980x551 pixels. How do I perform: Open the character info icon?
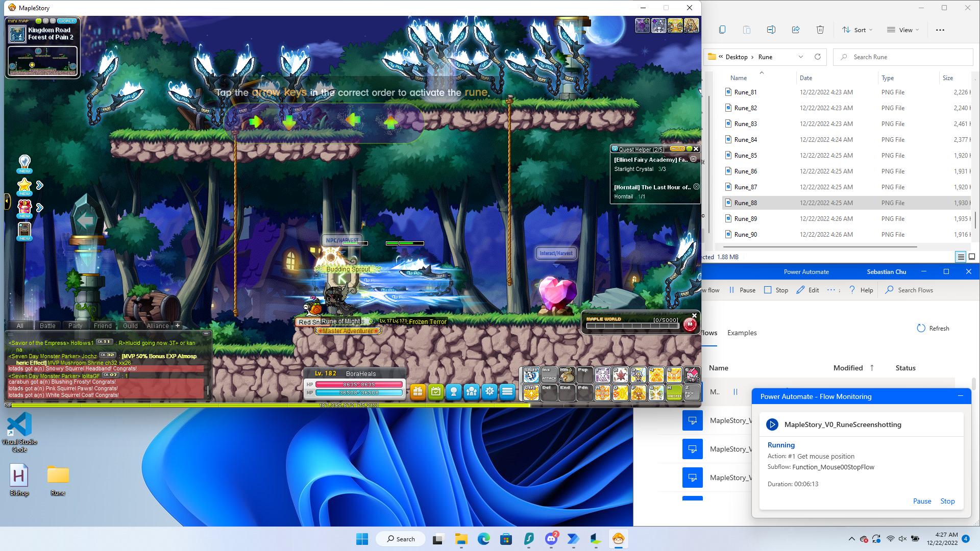point(453,392)
